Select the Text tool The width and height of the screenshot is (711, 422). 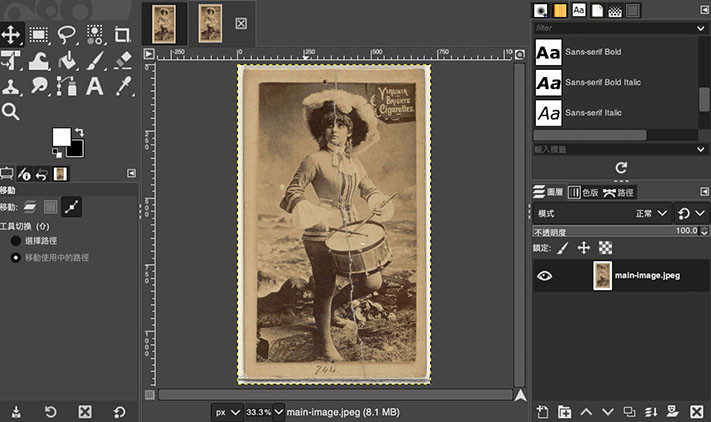click(95, 86)
